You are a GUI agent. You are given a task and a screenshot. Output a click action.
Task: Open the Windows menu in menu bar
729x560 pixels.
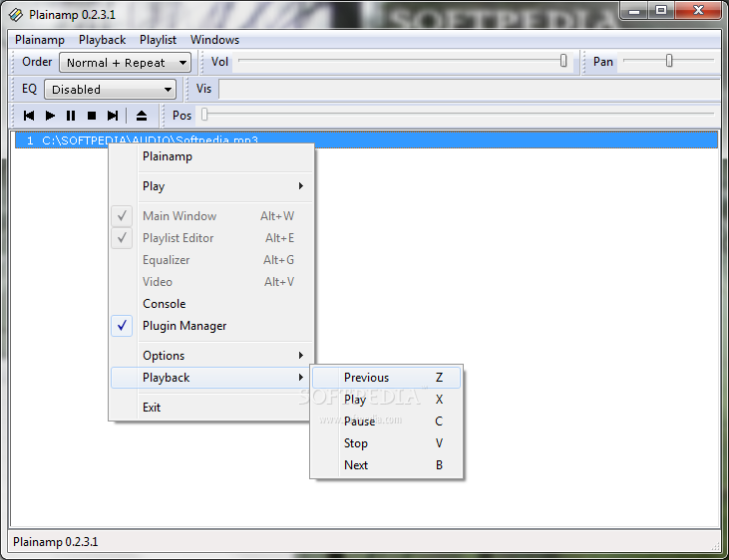(214, 40)
